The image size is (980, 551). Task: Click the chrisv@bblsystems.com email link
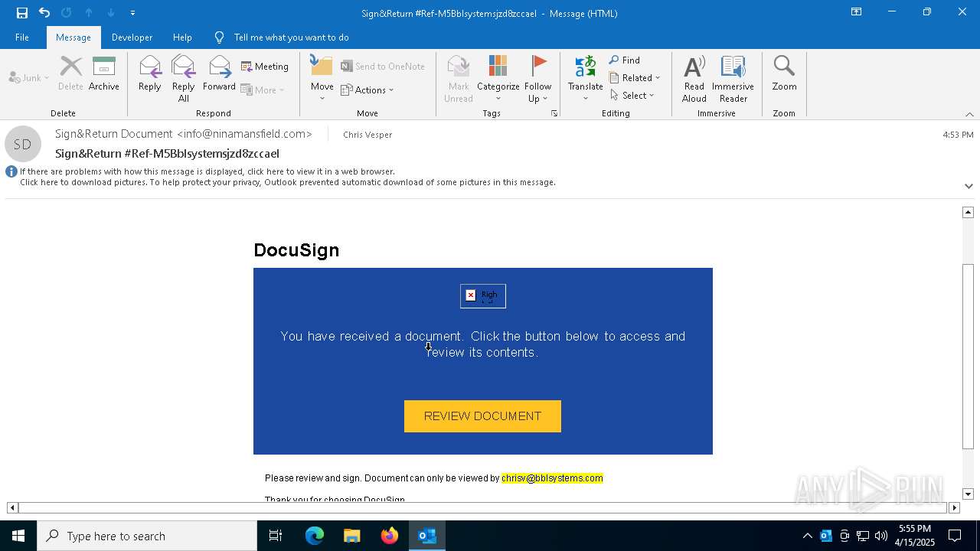click(552, 478)
